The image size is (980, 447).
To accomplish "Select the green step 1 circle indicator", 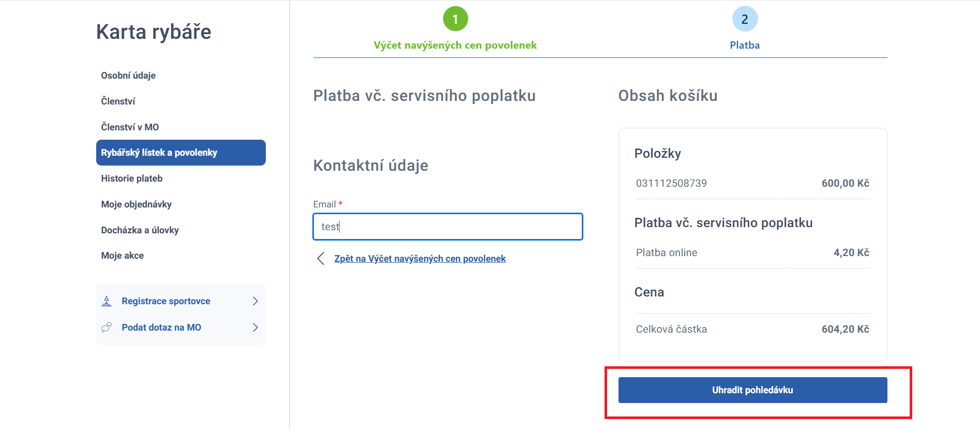I will (456, 18).
